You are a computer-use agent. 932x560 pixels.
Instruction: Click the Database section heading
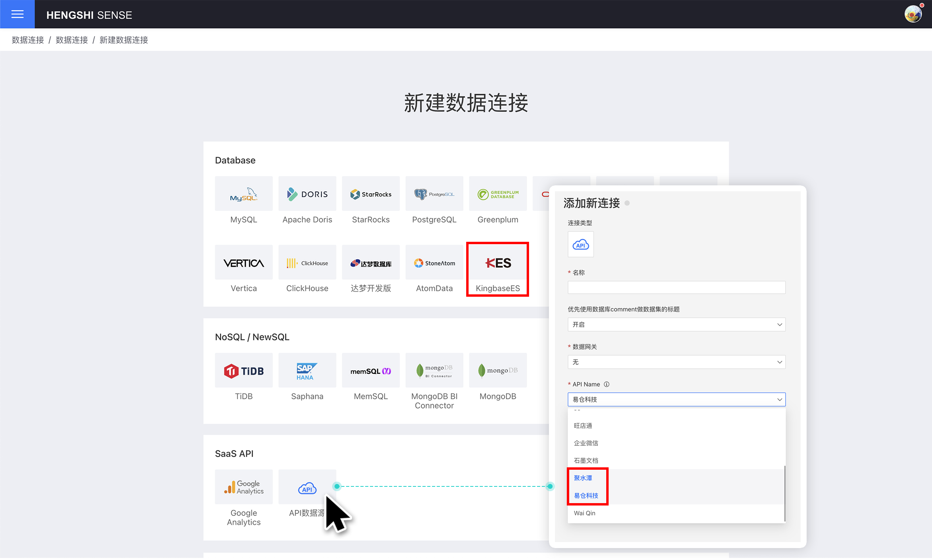click(235, 160)
